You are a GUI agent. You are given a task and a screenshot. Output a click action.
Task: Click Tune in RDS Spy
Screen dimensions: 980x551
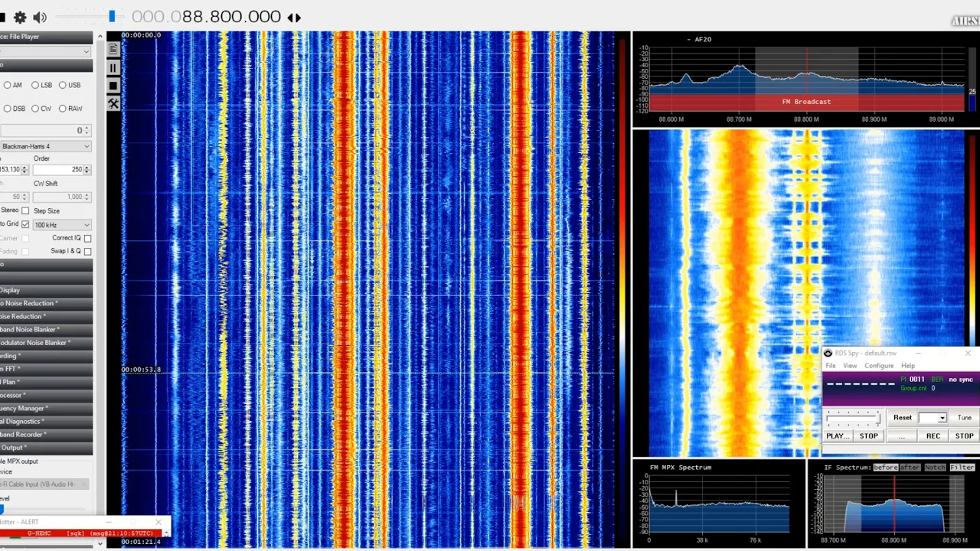pyautogui.click(x=964, y=418)
